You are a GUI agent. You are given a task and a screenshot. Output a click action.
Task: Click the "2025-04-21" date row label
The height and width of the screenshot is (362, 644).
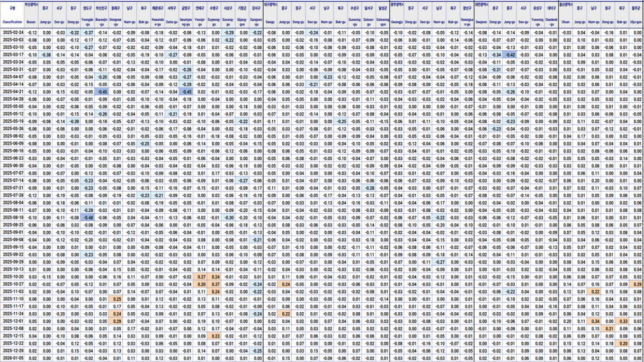pyautogui.click(x=12, y=92)
